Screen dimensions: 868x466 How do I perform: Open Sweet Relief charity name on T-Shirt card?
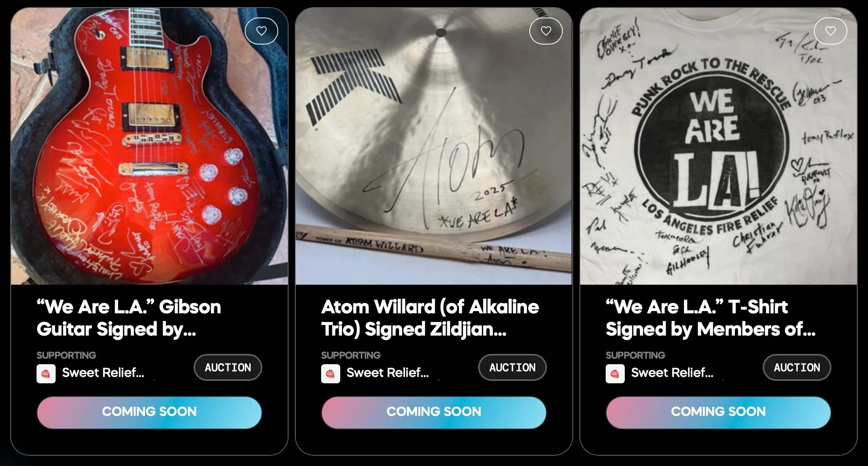672,373
